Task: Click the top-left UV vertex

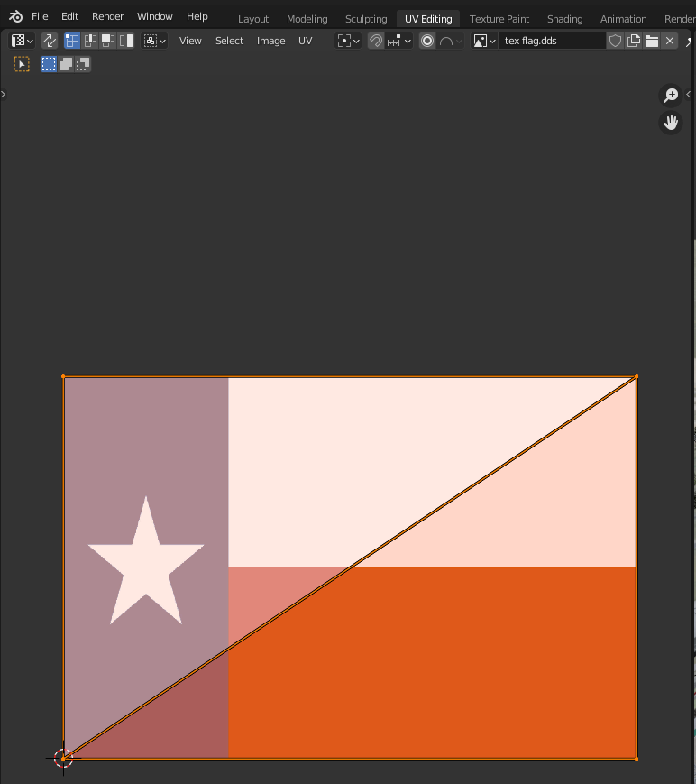Action: point(63,376)
